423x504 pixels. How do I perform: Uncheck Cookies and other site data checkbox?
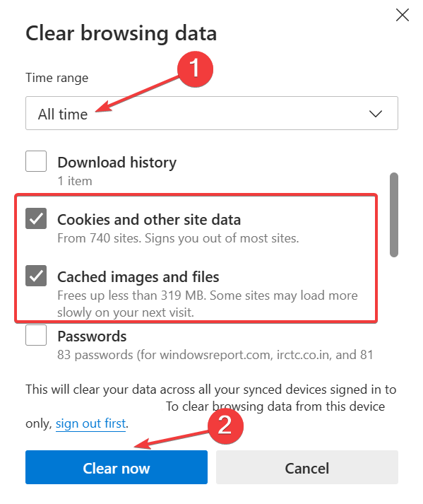(36, 218)
